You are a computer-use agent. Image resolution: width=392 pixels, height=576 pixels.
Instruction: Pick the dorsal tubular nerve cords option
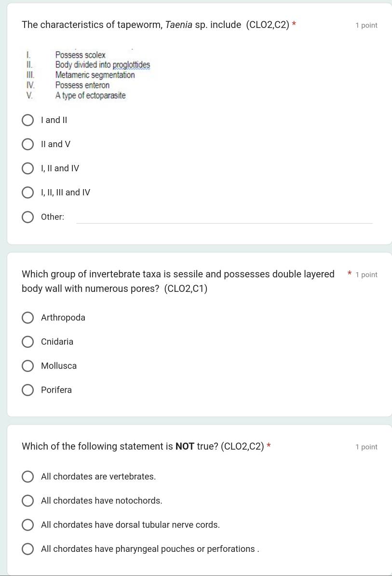28,525
